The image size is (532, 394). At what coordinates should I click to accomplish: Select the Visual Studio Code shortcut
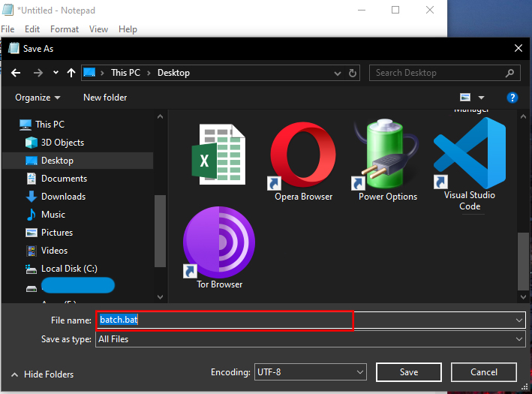click(x=470, y=164)
